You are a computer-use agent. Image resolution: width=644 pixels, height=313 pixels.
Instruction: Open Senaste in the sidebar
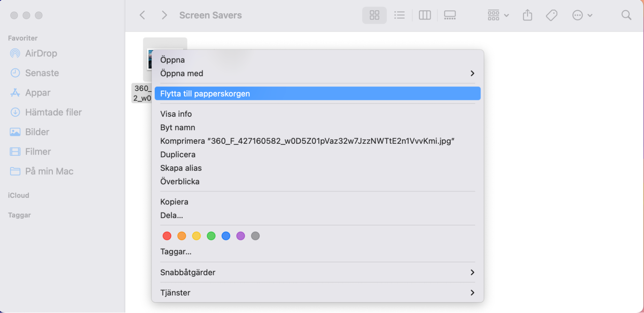(34, 73)
